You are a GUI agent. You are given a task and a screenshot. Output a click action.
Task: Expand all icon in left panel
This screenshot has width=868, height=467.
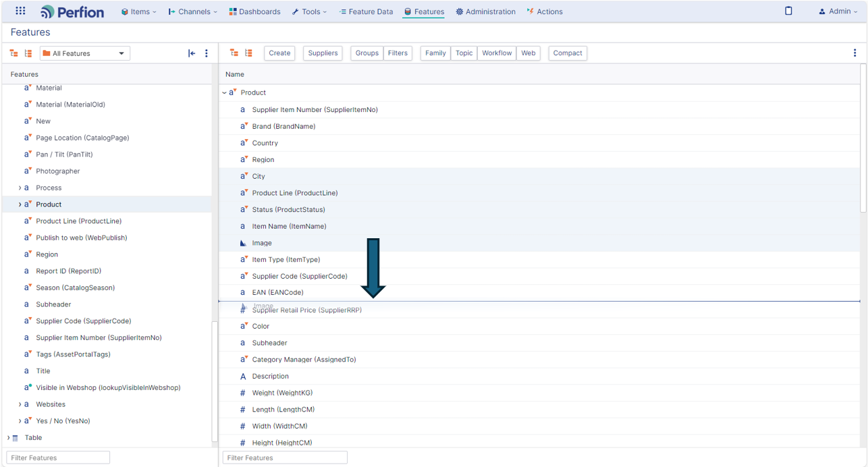coord(13,53)
